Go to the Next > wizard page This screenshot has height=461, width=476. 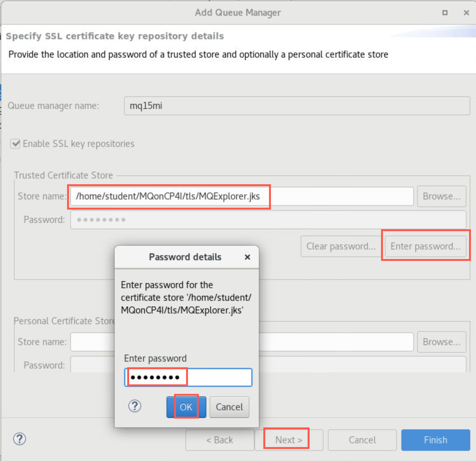click(289, 440)
